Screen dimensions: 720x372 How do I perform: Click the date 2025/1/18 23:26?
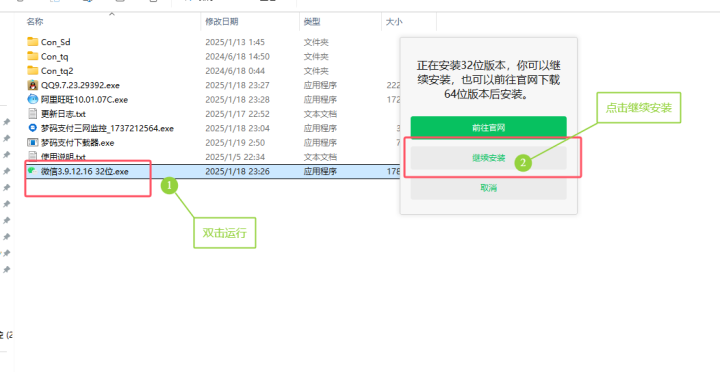[x=237, y=171]
